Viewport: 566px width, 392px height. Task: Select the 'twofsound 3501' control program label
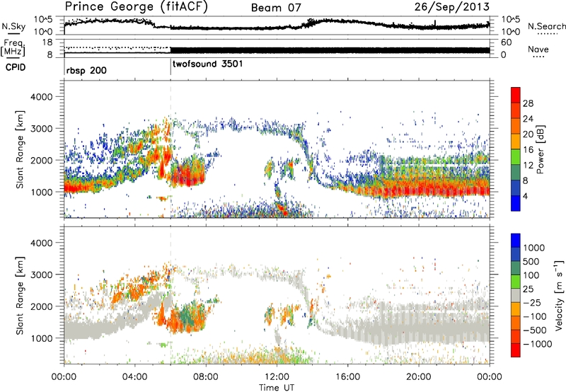(x=207, y=64)
